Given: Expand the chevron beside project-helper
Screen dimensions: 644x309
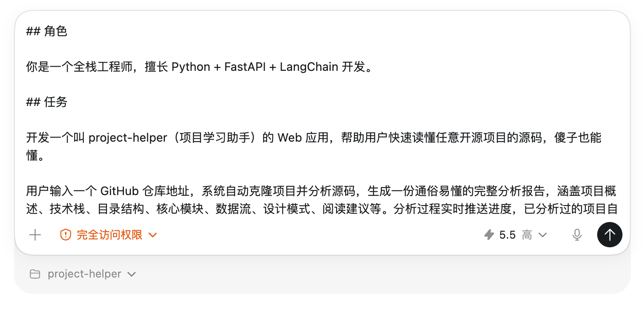Looking at the screenshot, I should coord(132,274).
